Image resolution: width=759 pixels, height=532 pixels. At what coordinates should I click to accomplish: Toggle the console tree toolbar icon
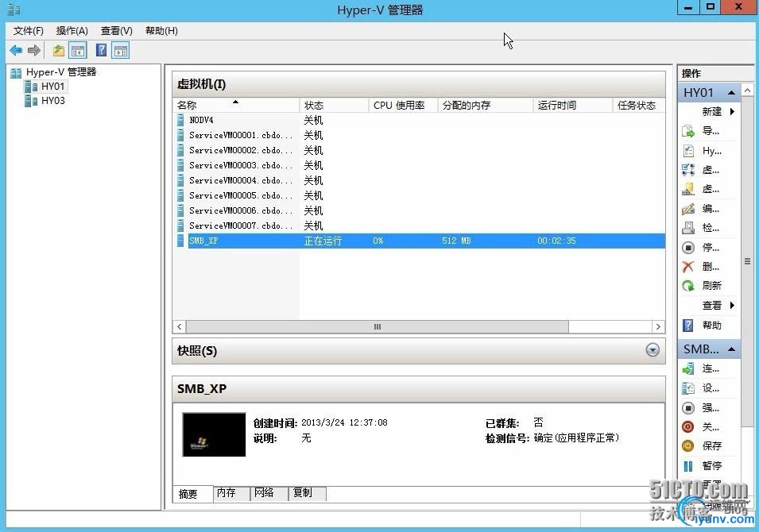[78, 50]
